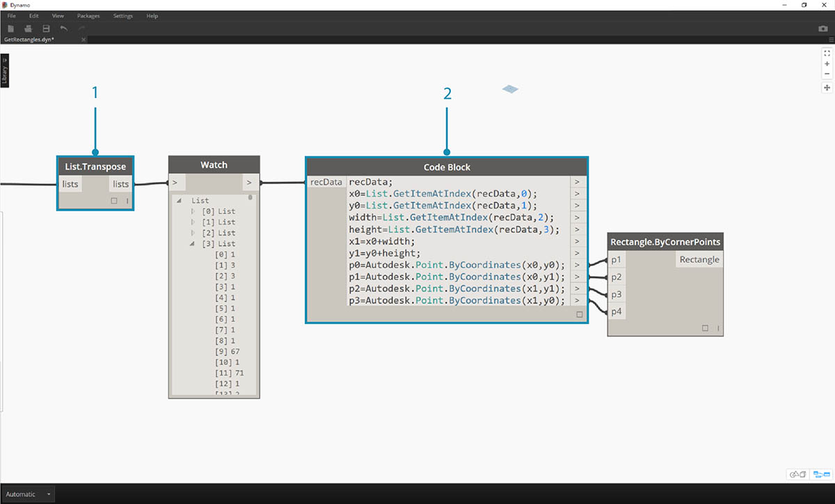Open a file using the Open folder icon
This screenshot has height=504, width=835.
tap(27, 29)
